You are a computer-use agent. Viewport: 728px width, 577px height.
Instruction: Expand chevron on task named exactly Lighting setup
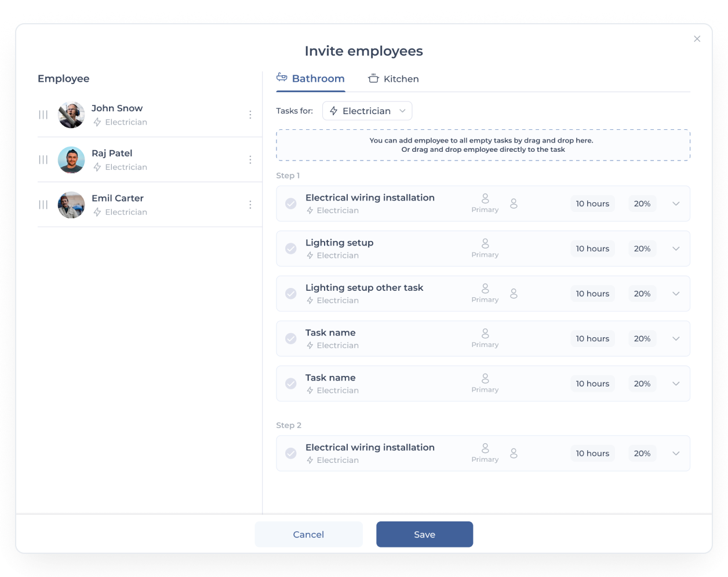click(676, 249)
